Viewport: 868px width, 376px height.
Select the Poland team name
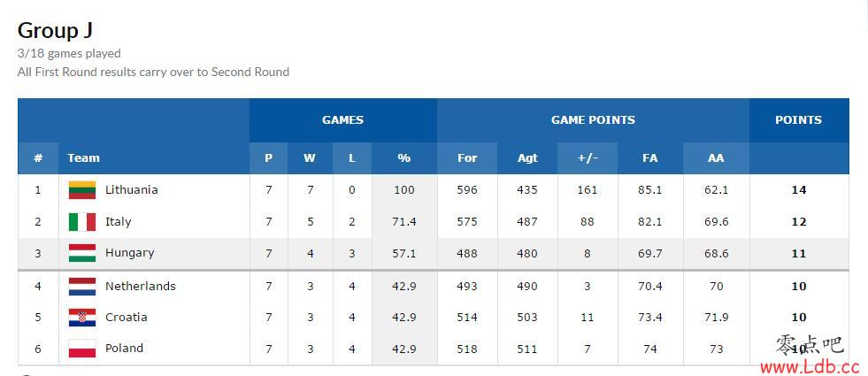124,349
